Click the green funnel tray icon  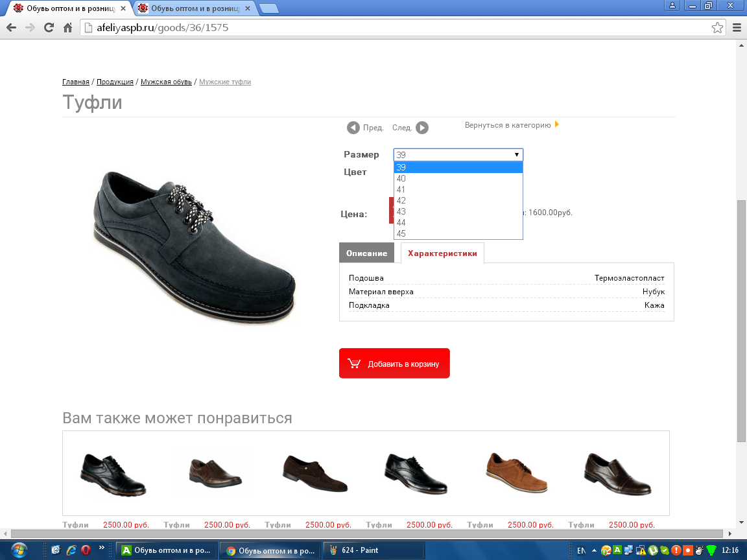point(711,550)
